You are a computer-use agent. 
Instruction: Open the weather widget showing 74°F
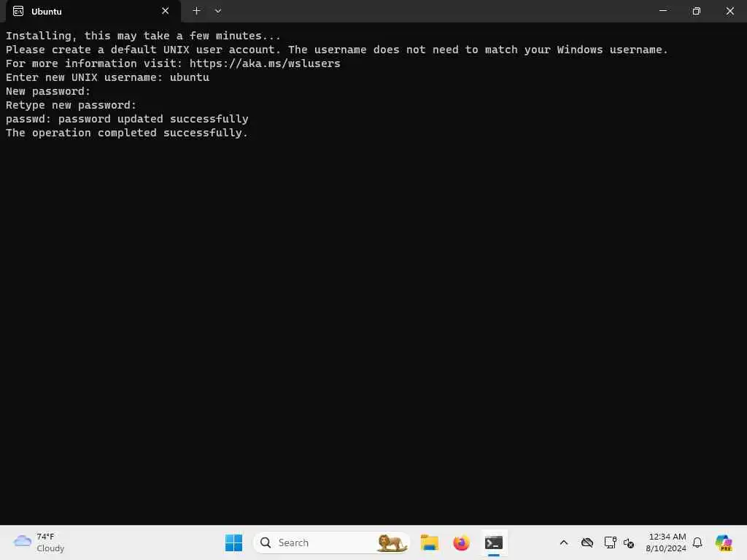pyautogui.click(x=39, y=542)
